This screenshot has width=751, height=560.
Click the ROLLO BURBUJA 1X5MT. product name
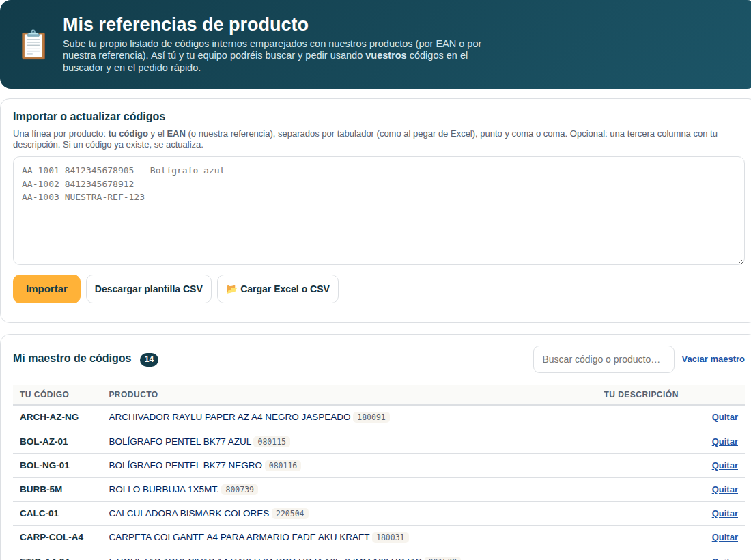(x=164, y=490)
